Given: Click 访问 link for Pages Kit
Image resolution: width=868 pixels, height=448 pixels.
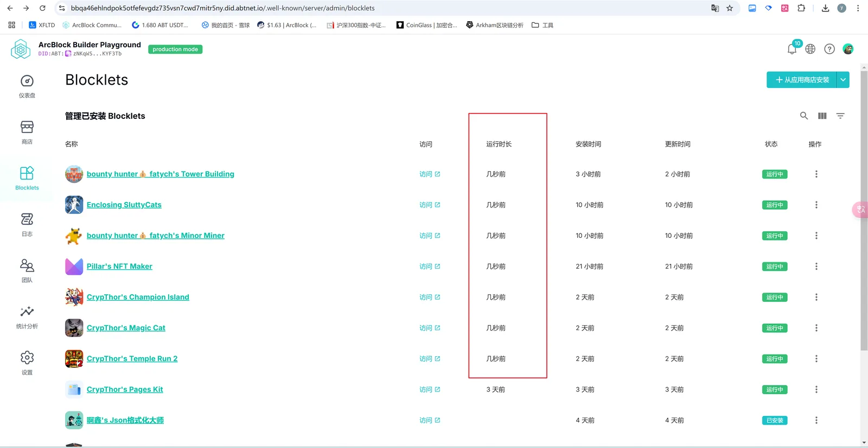Looking at the screenshot, I should click(x=430, y=389).
